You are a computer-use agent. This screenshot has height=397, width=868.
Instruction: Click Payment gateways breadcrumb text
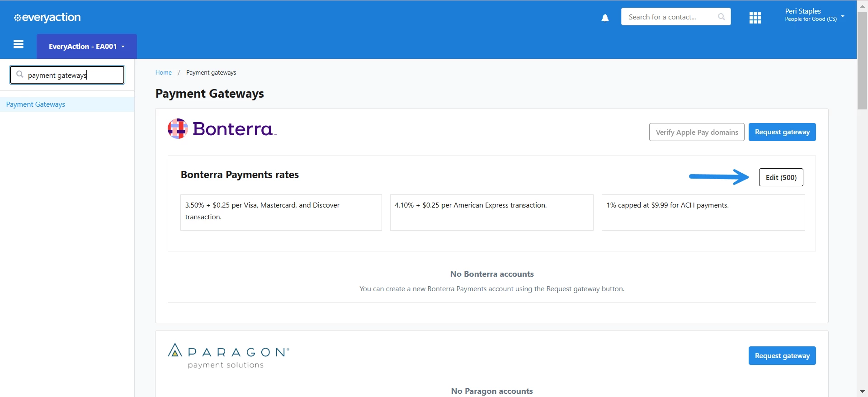point(211,72)
